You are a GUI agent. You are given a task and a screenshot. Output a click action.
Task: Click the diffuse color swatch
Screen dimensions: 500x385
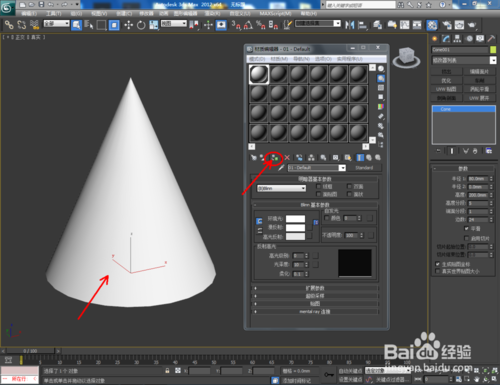coord(295,228)
